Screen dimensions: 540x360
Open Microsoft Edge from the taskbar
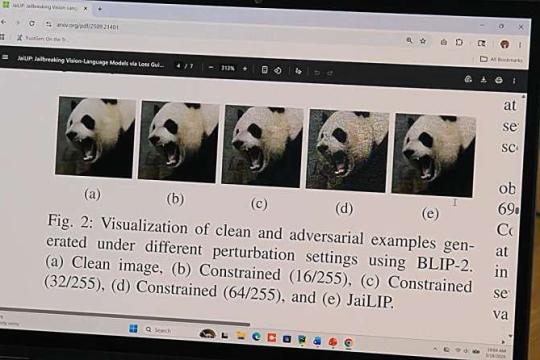tap(256, 336)
